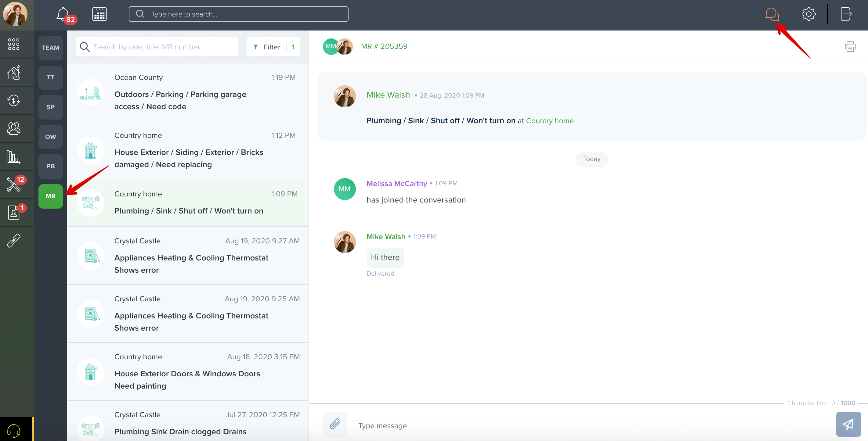Open the messages chat bubble icon
Viewport: 868px width, 441px height.
point(772,14)
